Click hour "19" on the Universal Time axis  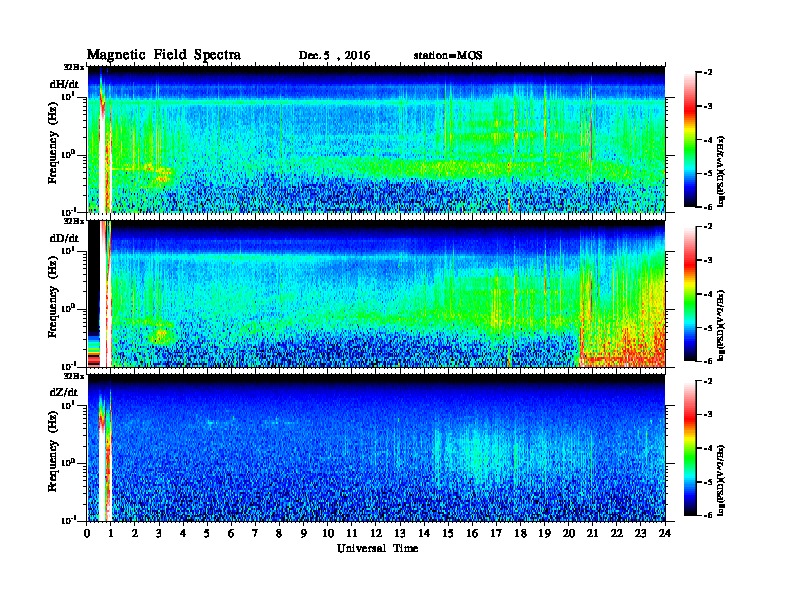544,533
